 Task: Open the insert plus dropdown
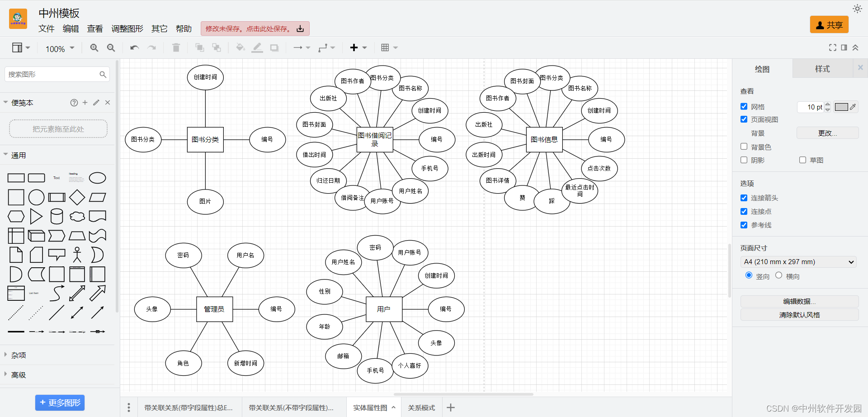click(358, 47)
